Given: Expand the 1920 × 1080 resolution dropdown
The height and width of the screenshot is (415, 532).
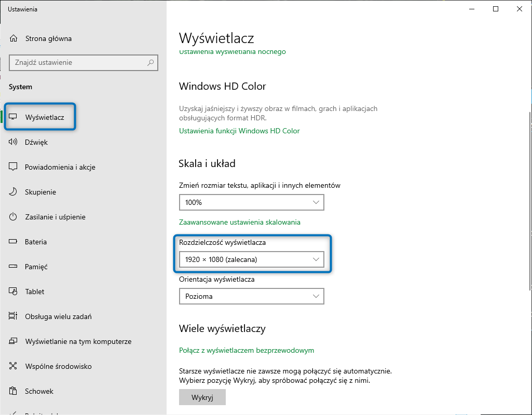Looking at the screenshot, I should coord(251,259).
